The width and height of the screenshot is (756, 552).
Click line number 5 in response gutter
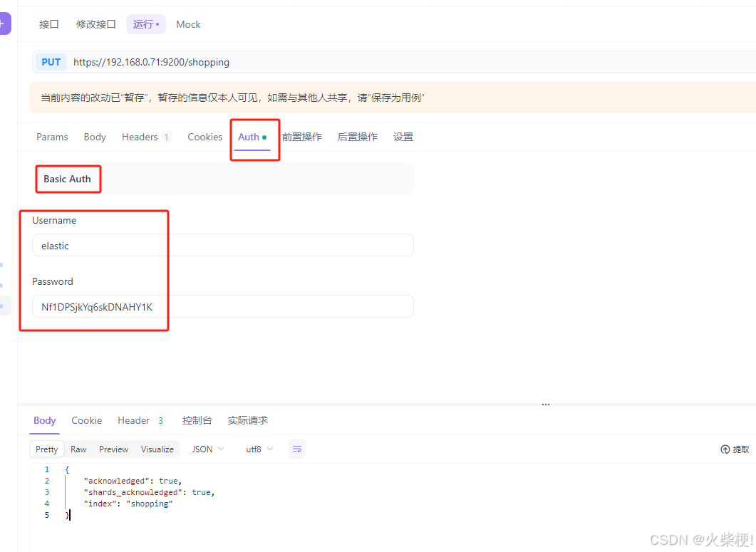pyautogui.click(x=47, y=515)
